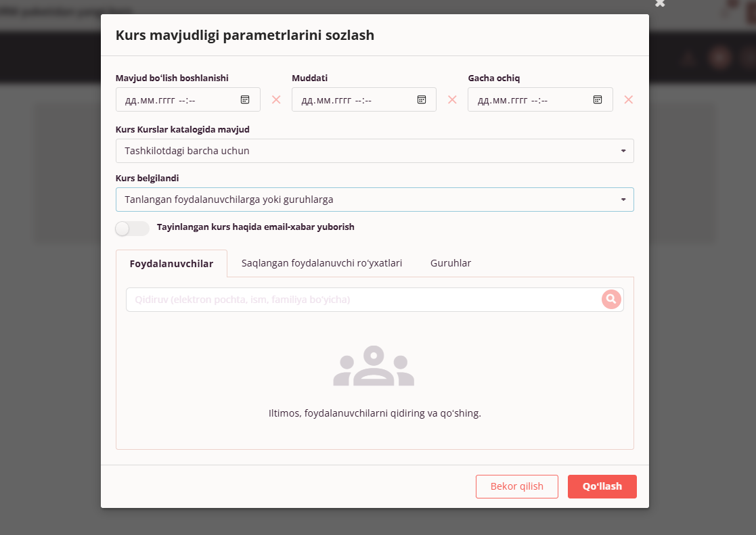Open calendar picker for Mavjud bo'lish boshlanishi
This screenshot has width=756, height=535.
coord(245,100)
